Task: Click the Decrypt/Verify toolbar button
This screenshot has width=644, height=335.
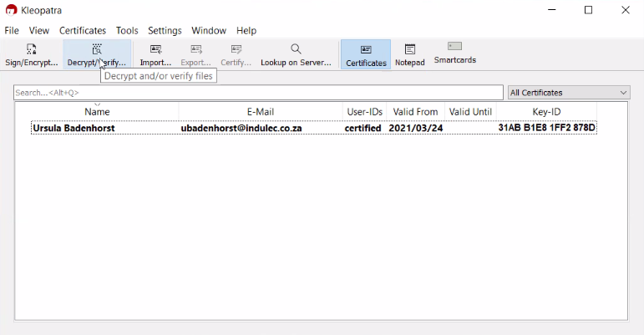Action: 97,54
